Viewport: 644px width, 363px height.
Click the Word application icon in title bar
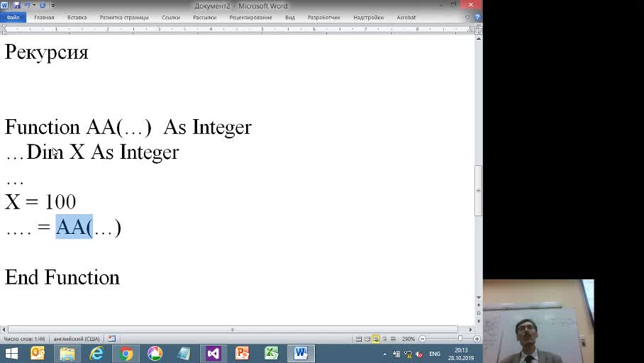click(4, 6)
